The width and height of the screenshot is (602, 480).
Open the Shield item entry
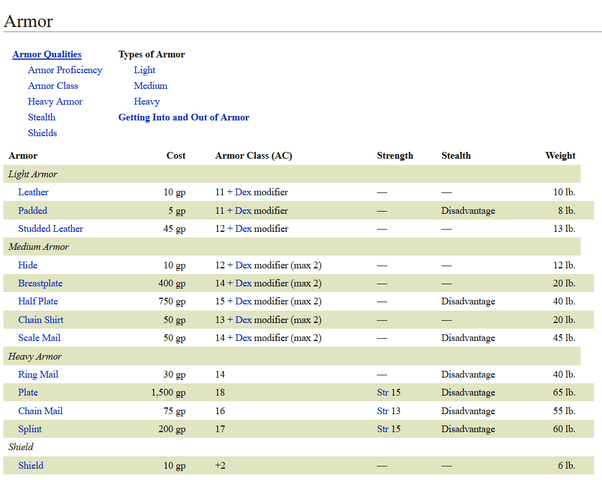pyautogui.click(x=31, y=465)
